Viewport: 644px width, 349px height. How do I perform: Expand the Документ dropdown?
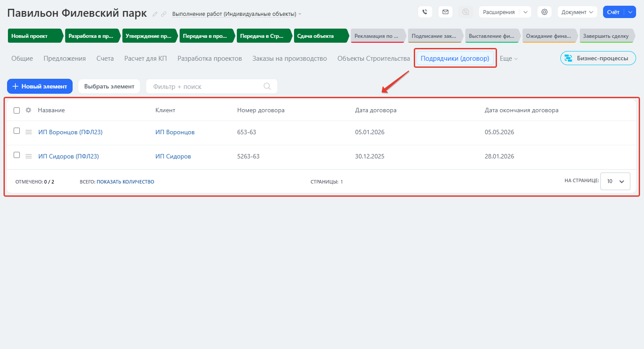pos(577,12)
